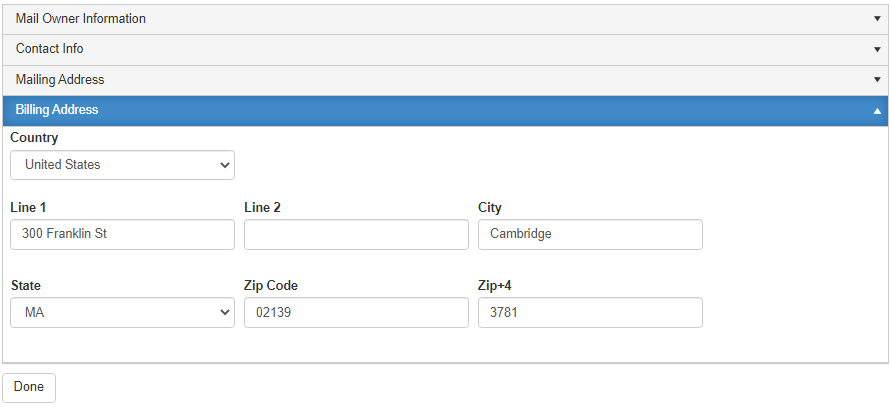Click the Contact Info arrow icon
The width and height of the screenshot is (891, 407).
[877, 49]
